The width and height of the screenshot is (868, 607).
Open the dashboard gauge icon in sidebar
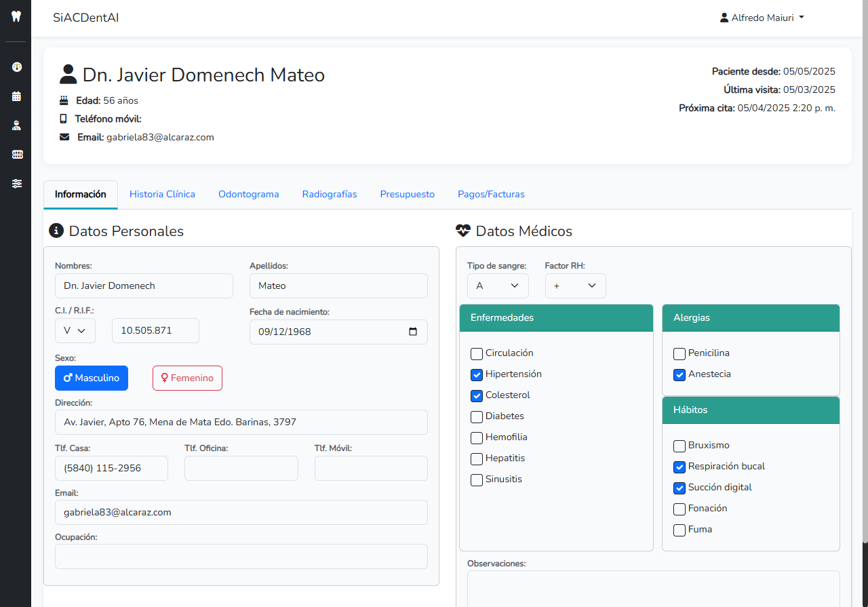point(17,67)
